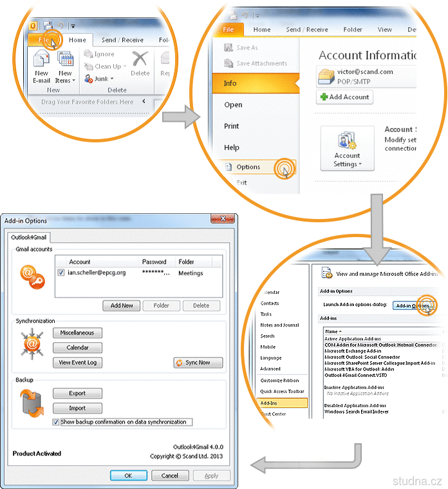Select Open in the File menu

point(233,105)
